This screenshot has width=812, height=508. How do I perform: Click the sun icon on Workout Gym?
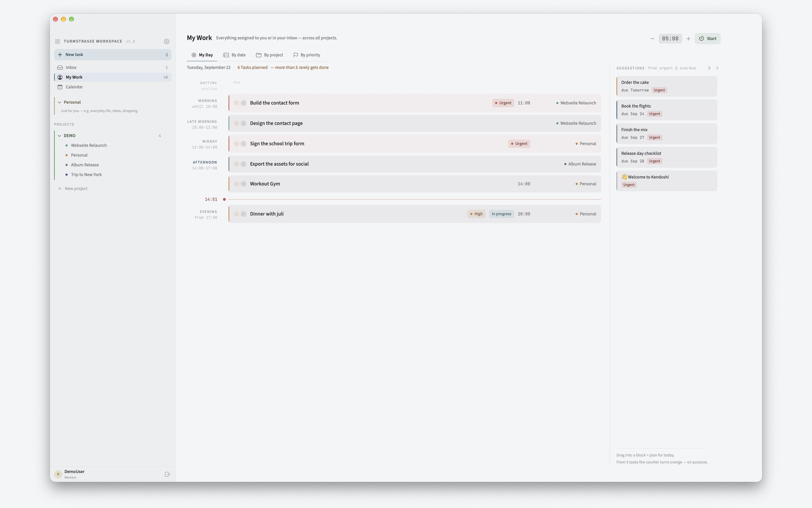pos(236,184)
